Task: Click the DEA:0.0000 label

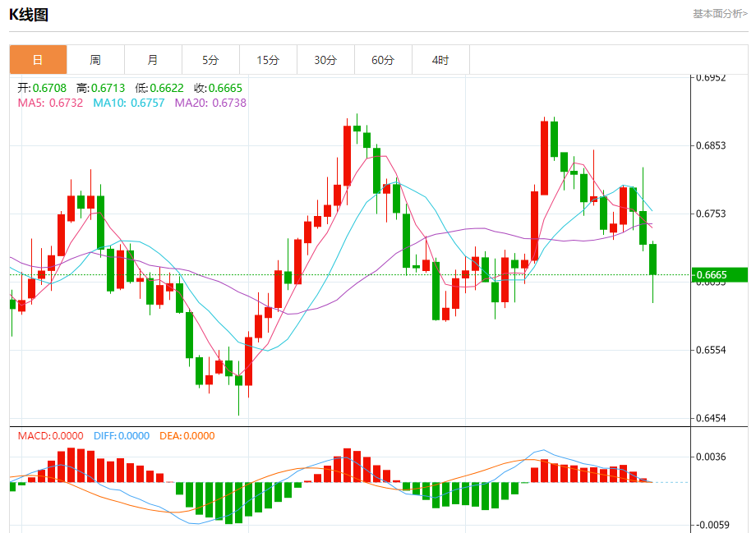Action: click(x=187, y=435)
